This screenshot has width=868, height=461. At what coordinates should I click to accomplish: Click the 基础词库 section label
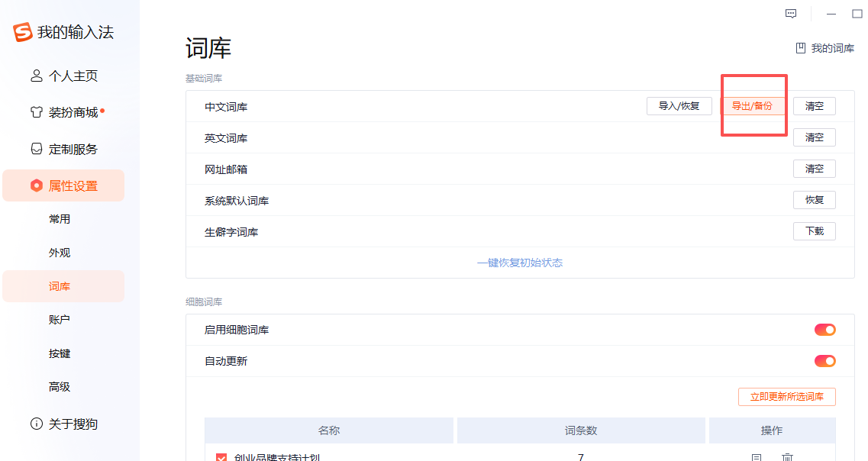click(x=204, y=79)
